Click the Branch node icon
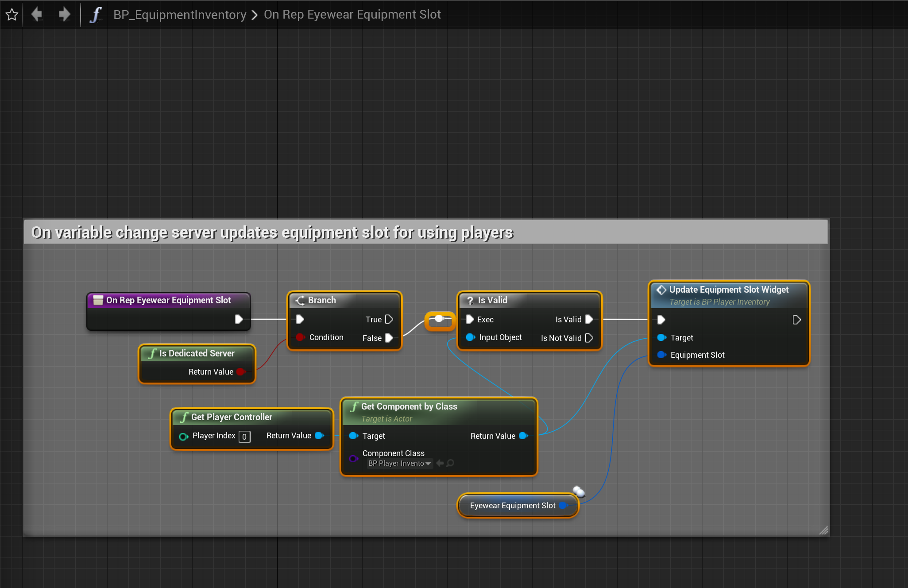908x588 pixels. coord(300,301)
